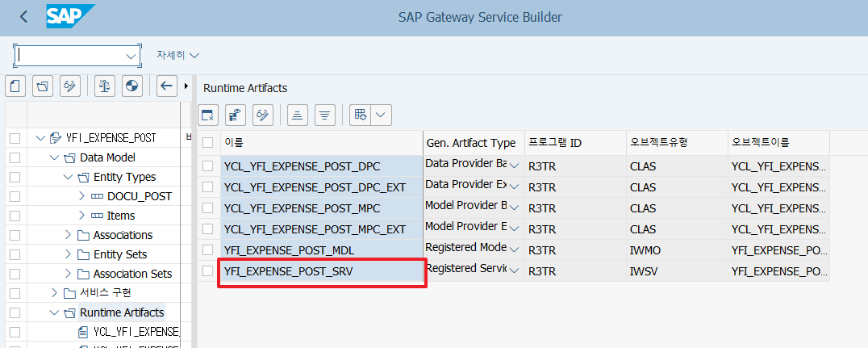Expand the Items entity
This screenshot has width=868, height=348.
click(82, 216)
